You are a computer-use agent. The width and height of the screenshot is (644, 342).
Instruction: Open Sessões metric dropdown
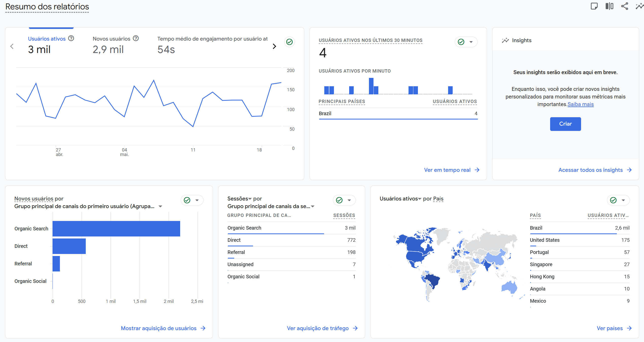pyautogui.click(x=250, y=199)
